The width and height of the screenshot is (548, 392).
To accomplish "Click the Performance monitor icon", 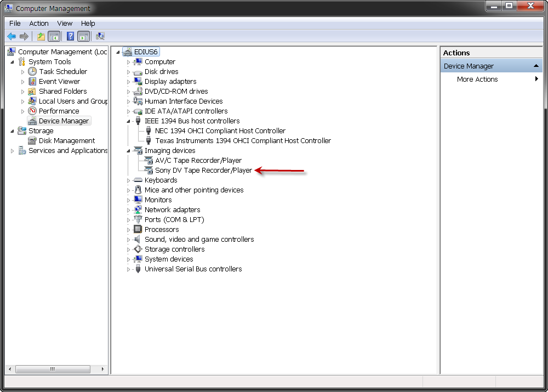I will 32,111.
